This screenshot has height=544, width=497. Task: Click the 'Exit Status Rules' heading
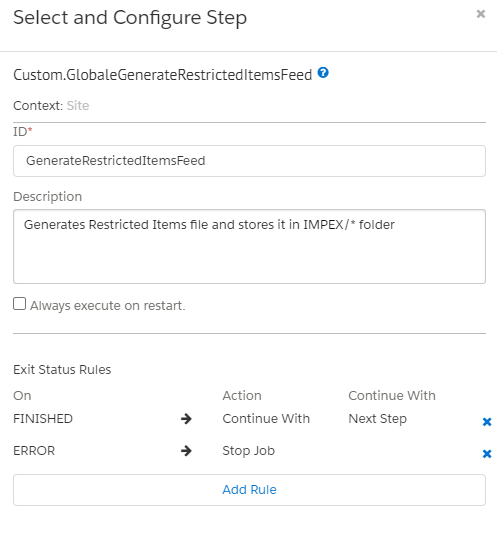coord(62,369)
